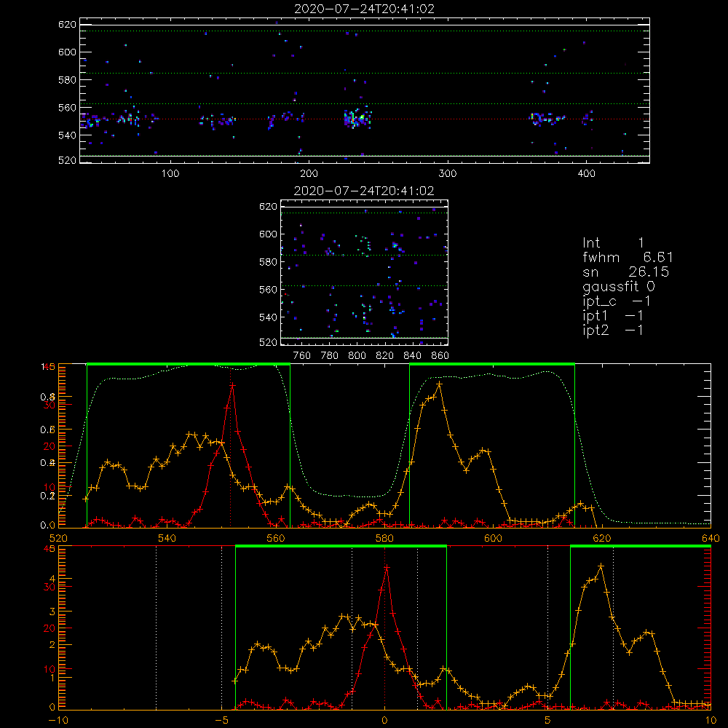This screenshot has width=728, height=728.
Task: Click the x-axis label 800 of the middle image
Action: pyautogui.click(x=357, y=356)
